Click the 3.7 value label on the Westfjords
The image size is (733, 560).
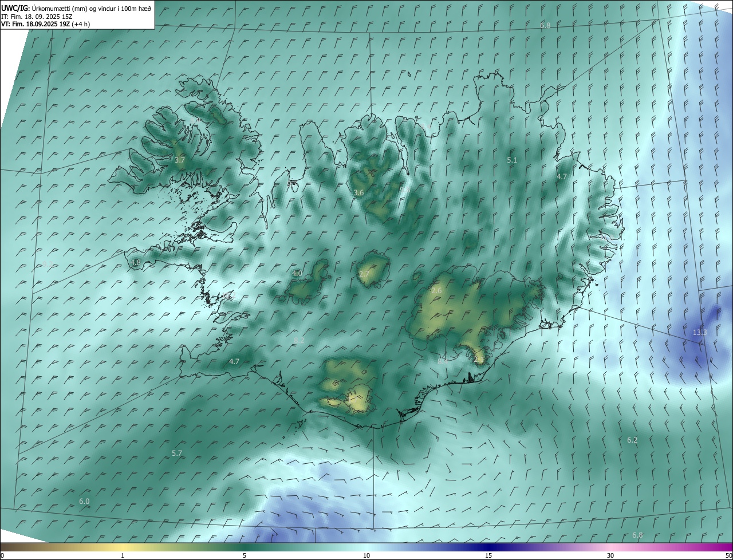click(x=180, y=160)
